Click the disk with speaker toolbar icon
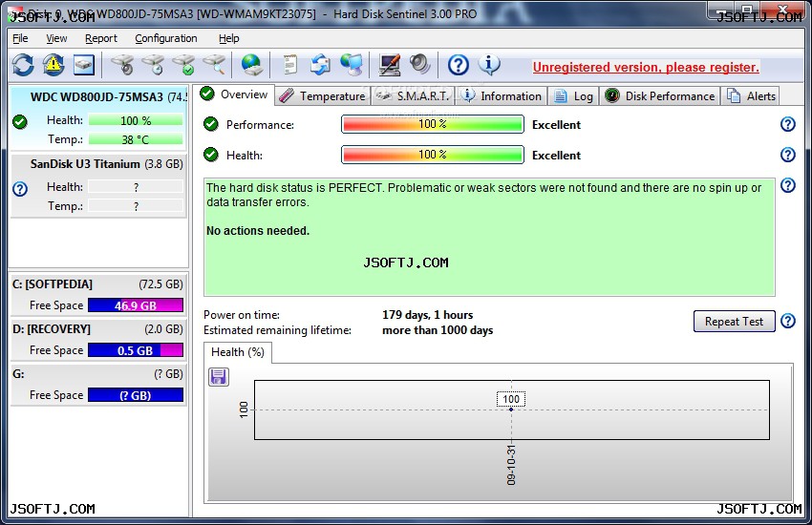Viewport: 812px width, 525px height. (122, 65)
